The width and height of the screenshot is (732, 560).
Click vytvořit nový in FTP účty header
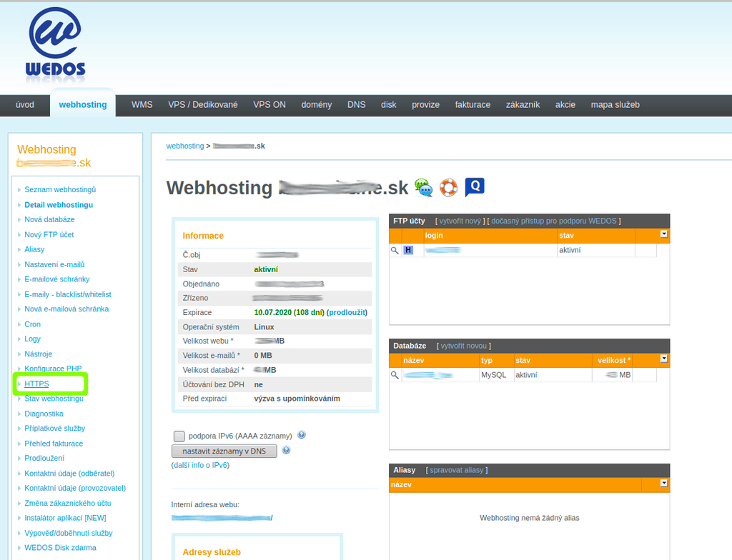coord(460,221)
